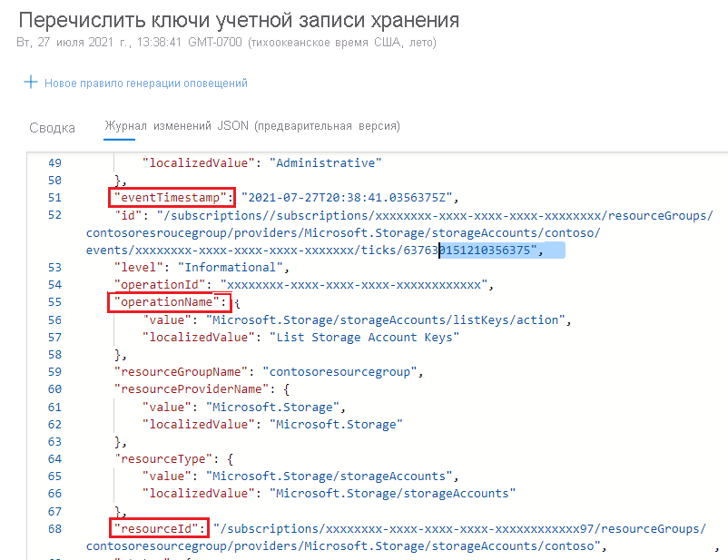Open Новое правило генерации оповещений
The height and width of the screenshot is (560, 728).
(x=145, y=84)
